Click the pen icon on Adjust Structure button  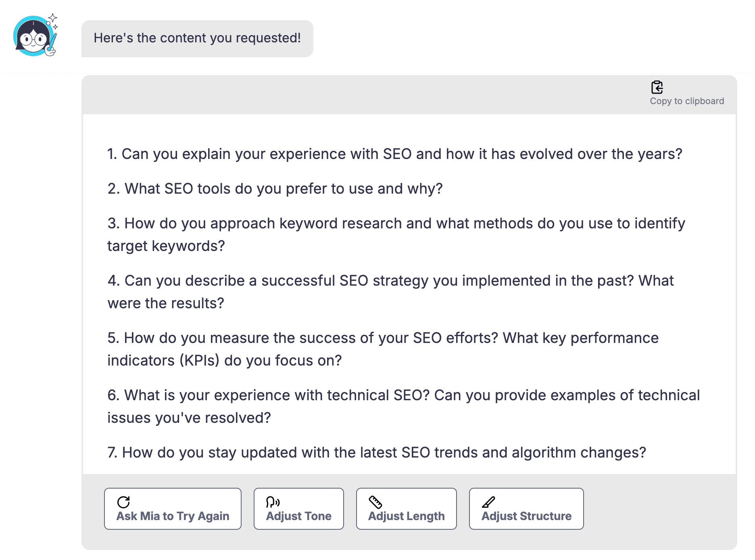488,502
